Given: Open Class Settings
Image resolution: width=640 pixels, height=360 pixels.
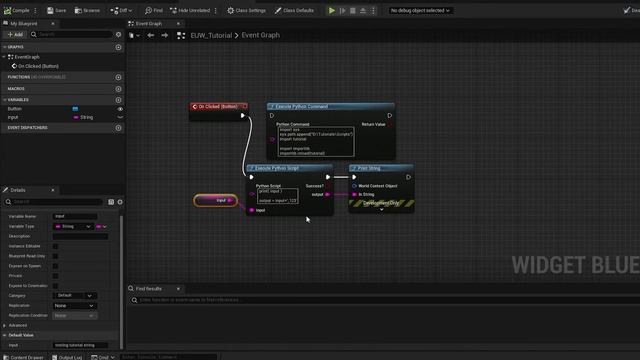Looking at the screenshot, I should point(246,10).
